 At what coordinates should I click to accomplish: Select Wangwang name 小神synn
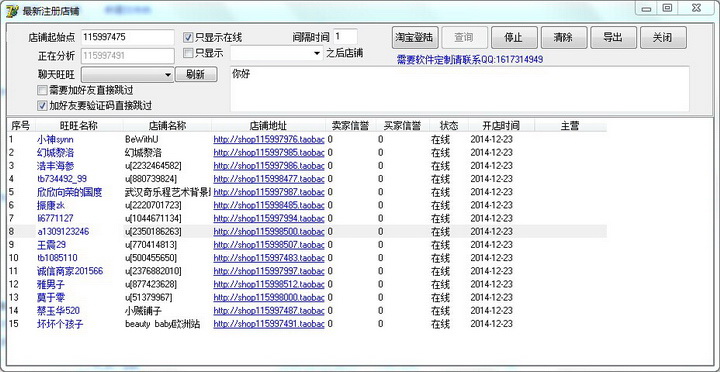click(x=55, y=139)
